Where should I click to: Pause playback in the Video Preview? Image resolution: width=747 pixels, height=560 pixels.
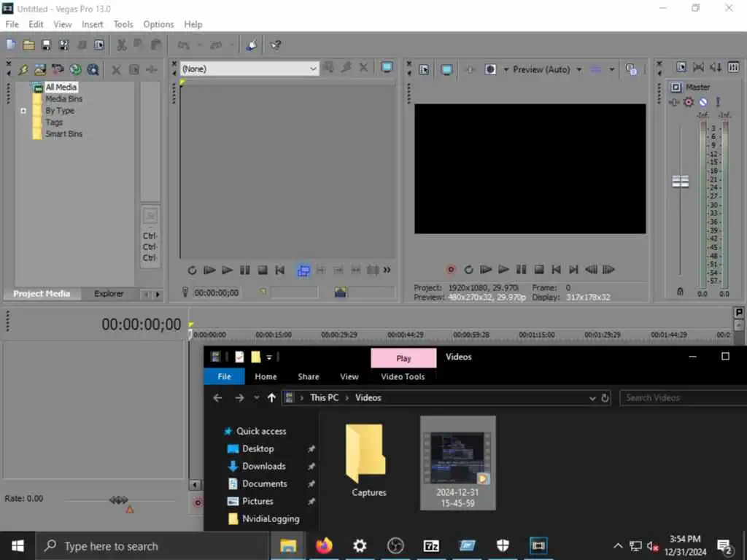click(521, 270)
